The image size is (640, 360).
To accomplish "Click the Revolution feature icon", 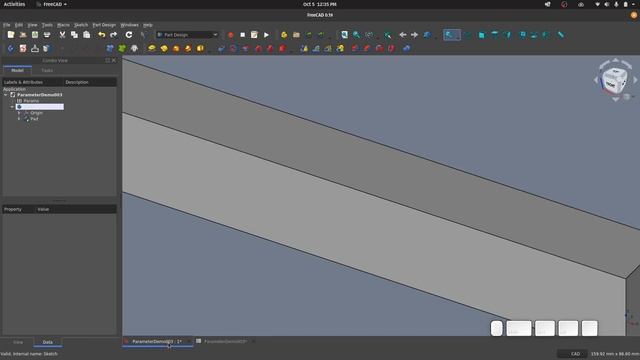I will [x=164, y=48].
